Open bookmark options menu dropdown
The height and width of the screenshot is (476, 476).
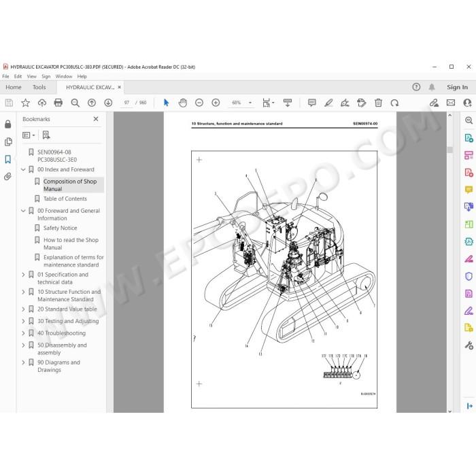(x=29, y=135)
